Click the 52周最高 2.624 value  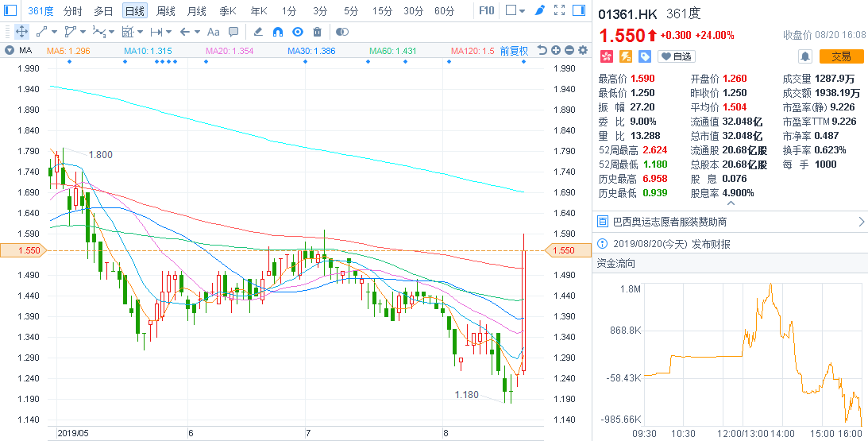pos(655,150)
